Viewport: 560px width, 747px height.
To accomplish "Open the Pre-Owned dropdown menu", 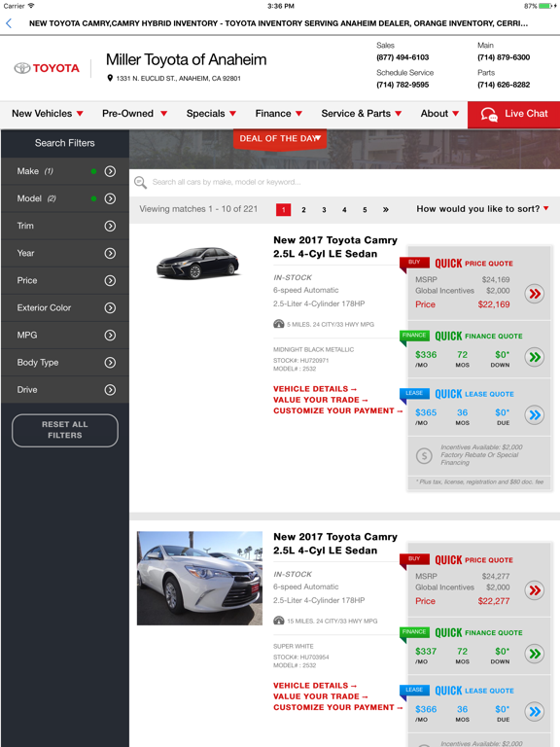I will [135, 114].
